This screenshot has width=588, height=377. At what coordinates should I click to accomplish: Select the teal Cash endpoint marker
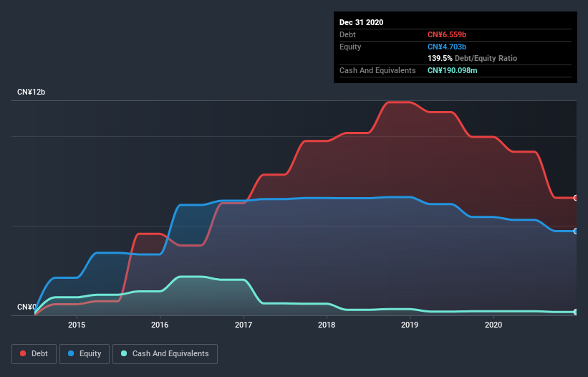click(x=576, y=312)
